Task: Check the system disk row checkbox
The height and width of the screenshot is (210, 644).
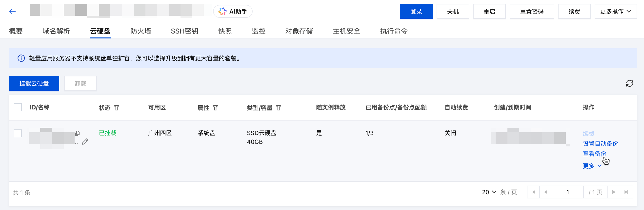Action: [18, 133]
